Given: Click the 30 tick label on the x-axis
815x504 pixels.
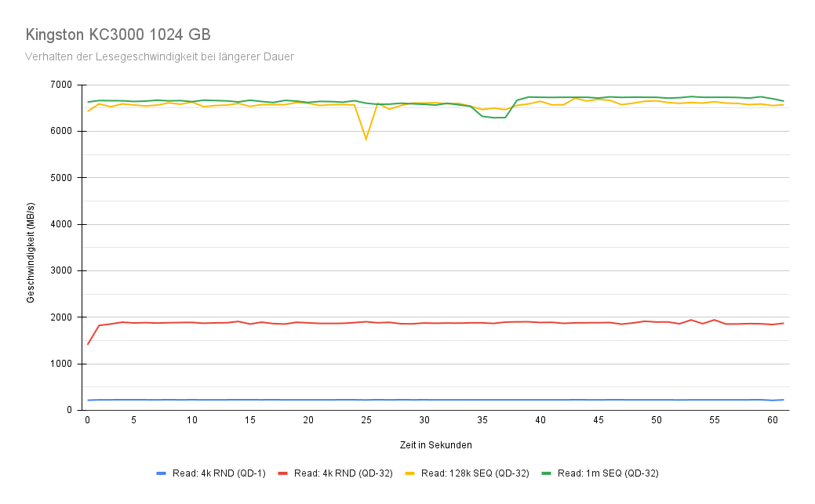Looking at the screenshot, I should (424, 420).
